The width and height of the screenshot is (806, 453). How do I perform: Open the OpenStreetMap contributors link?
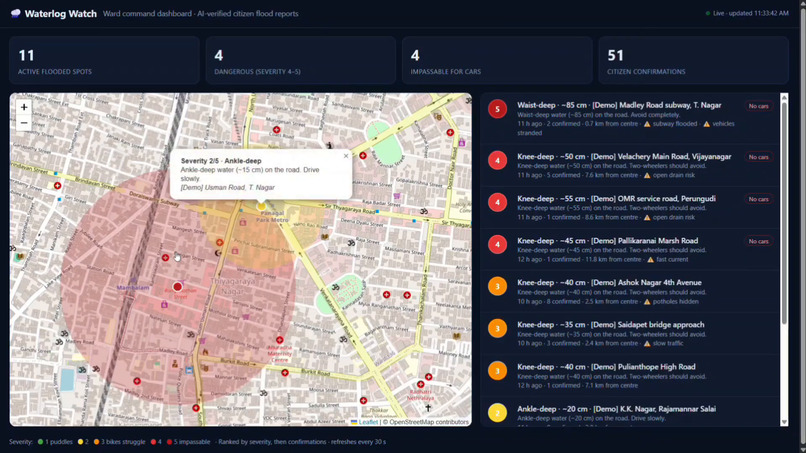click(x=429, y=422)
